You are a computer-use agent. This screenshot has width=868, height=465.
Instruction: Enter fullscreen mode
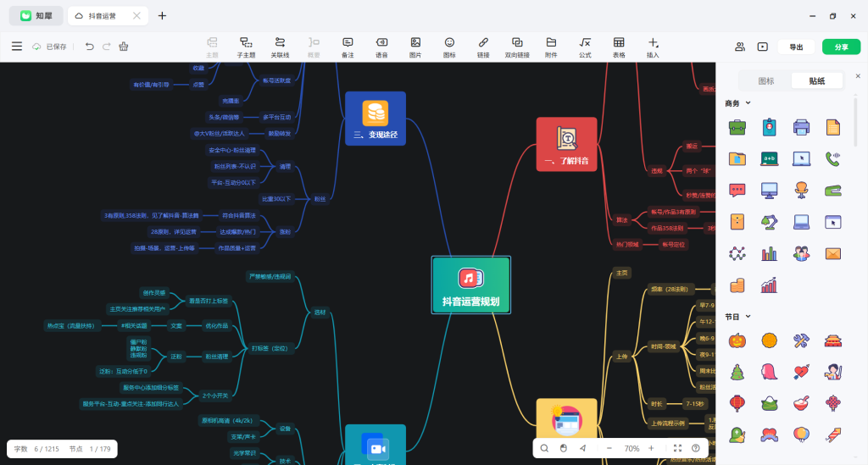tap(677, 448)
